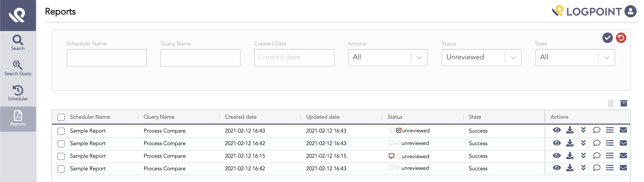
Task: Check the box for the 16:15 report row
Action: (61, 156)
